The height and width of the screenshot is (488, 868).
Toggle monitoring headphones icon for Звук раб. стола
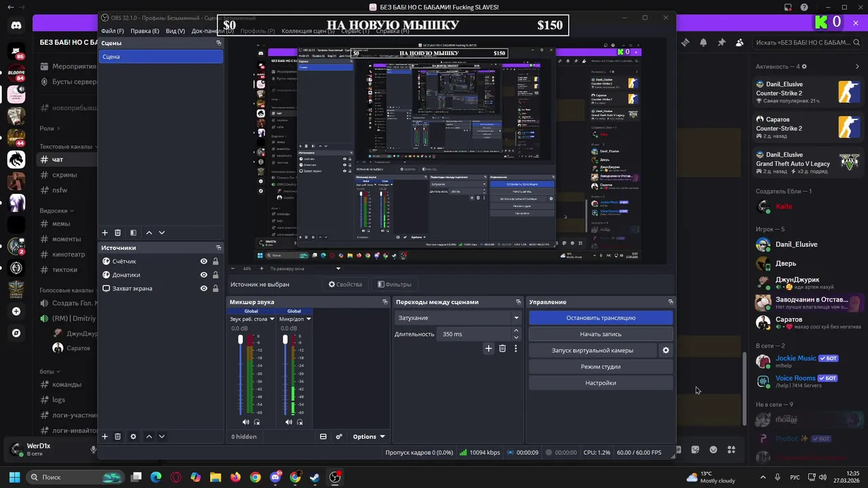(x=257, y=422)
